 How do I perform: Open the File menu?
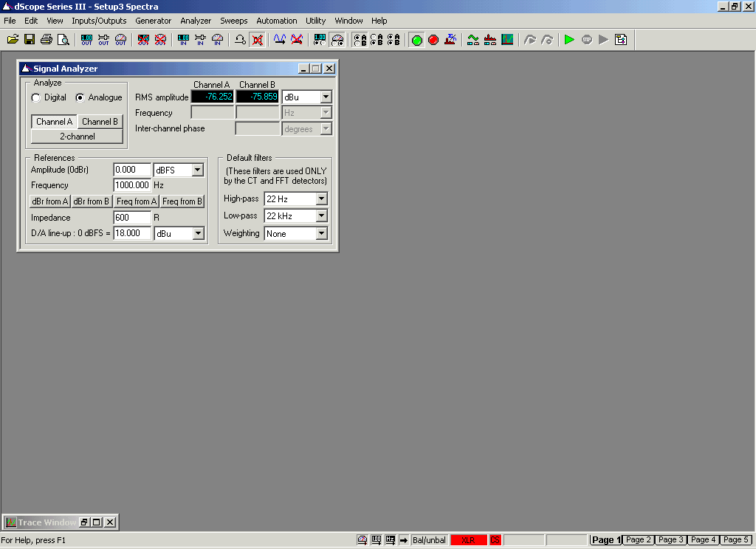click(x=10, y=21)
